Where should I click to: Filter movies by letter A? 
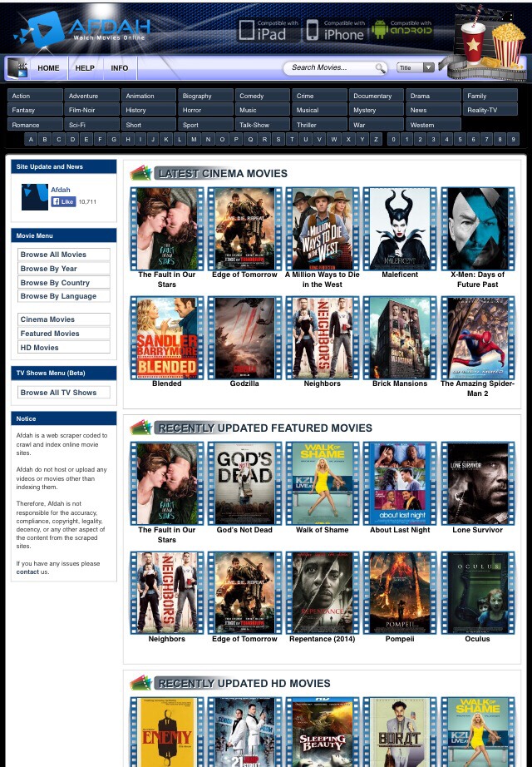pyautogui.click(x=31, y=140)
